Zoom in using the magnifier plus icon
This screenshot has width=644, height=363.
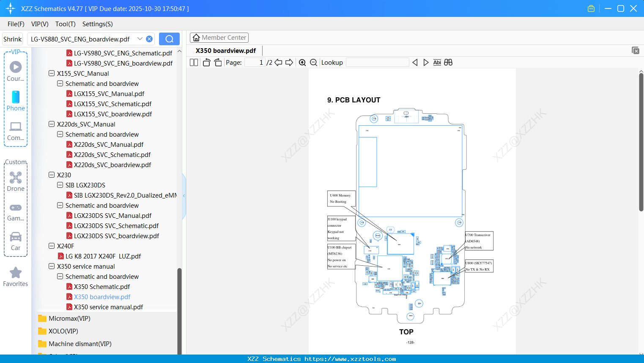click(x=302, y=62)
